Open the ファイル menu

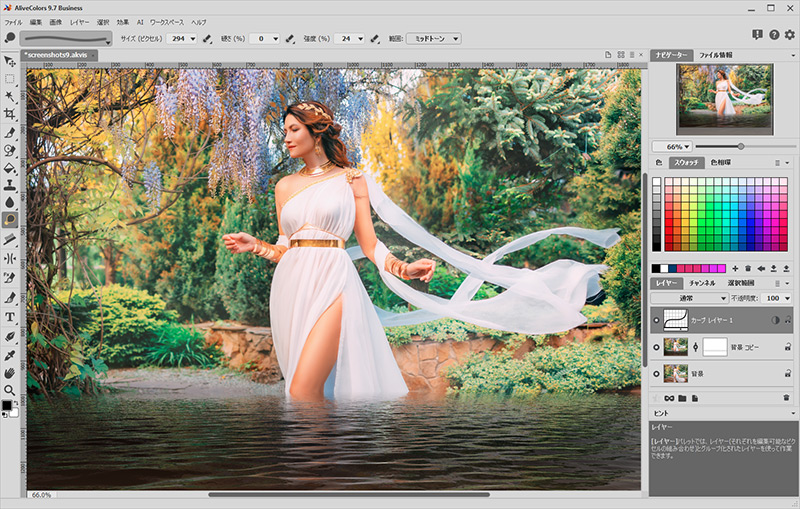13,22
